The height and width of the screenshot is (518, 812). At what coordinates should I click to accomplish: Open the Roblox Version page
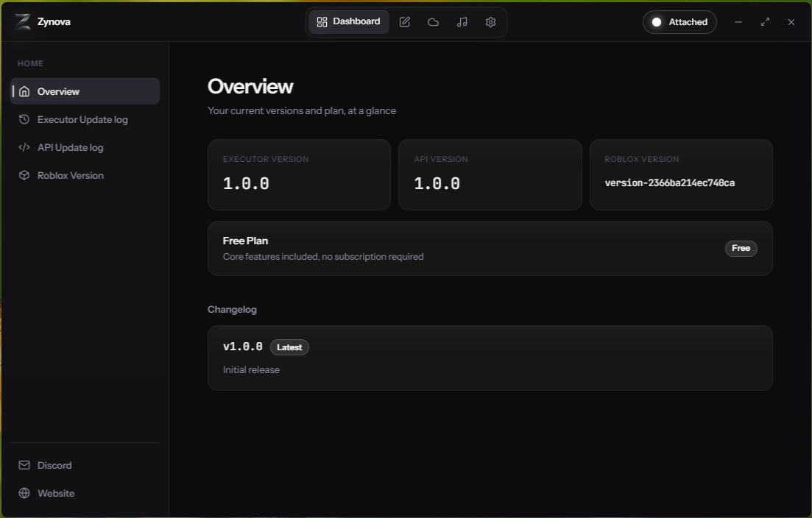click(x=85, y=175)
